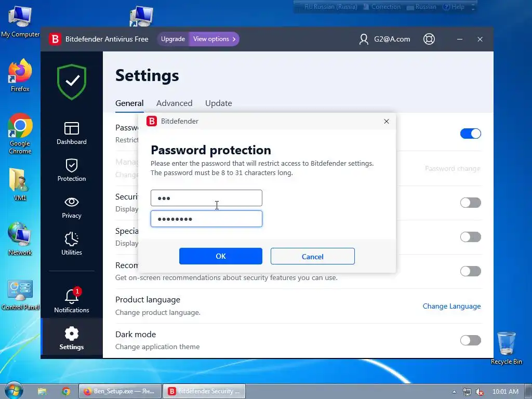Switch to the Advanced settings tab
Screen dimensions: 532x399
coord(175,103)
